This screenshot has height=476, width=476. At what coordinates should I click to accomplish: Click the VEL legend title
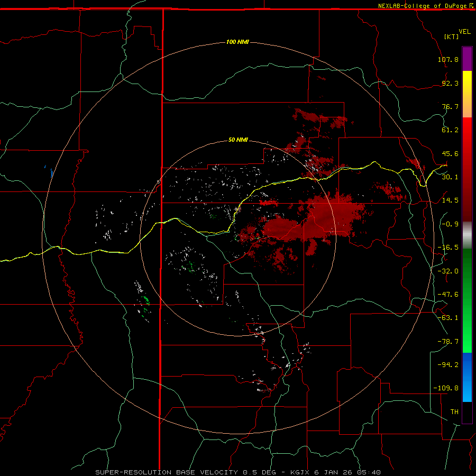click(464, 32)
